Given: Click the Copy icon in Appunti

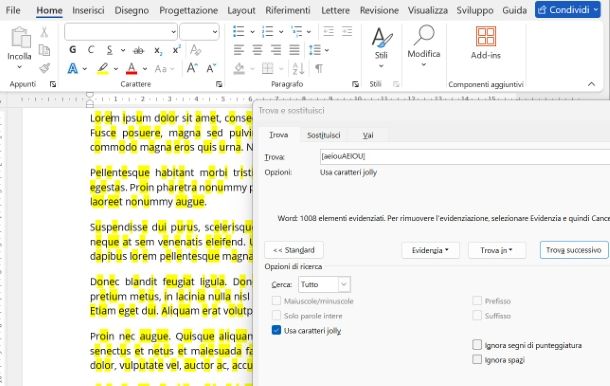Looking at the screenshot, I should [x=44, y=50].
